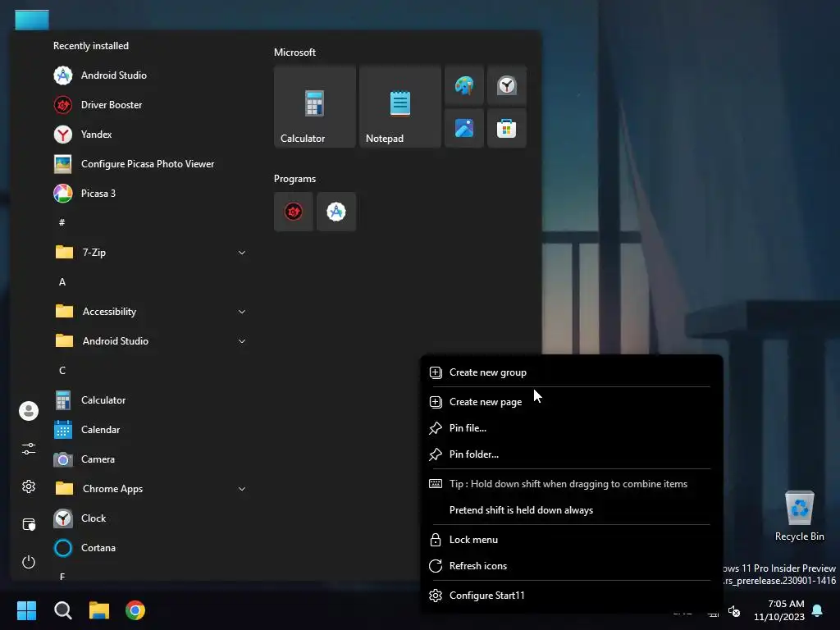
Task: Click the muted volume icon in tray
Action: coord(734,610)
